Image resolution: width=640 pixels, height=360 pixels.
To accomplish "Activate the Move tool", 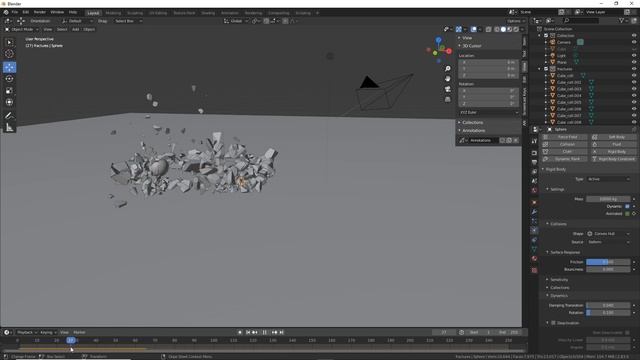I will tap(9, 67).
